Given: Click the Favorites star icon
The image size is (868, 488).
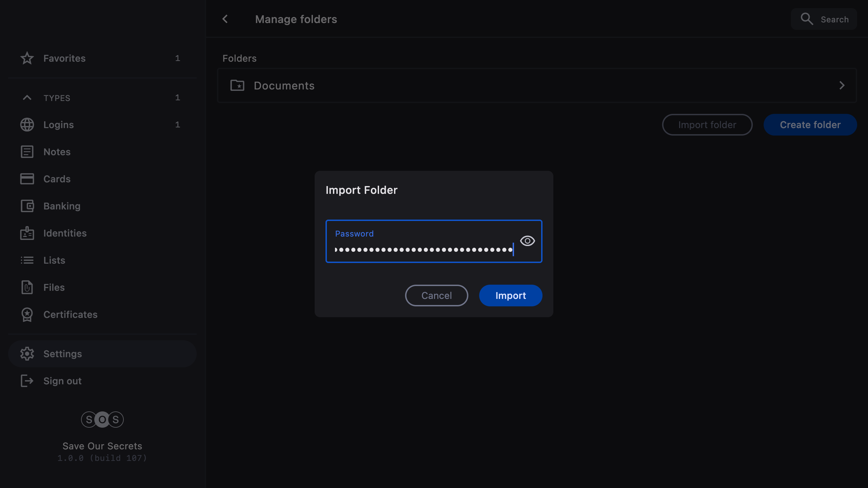Looking at the screenshot, I should [27, 58].
